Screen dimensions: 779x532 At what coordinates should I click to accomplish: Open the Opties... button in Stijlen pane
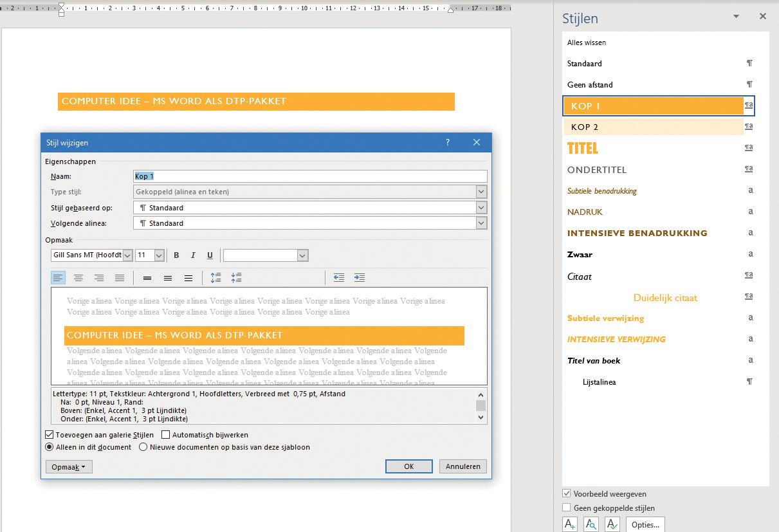point(645,524)
